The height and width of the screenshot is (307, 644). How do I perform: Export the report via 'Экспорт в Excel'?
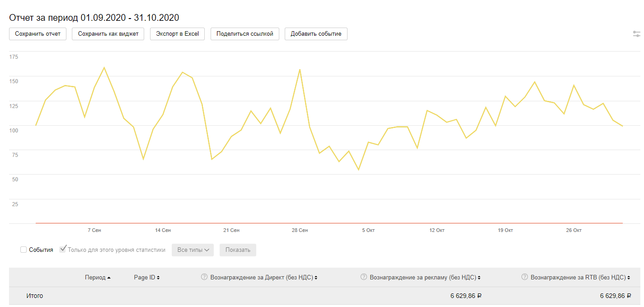coord(177,34)
